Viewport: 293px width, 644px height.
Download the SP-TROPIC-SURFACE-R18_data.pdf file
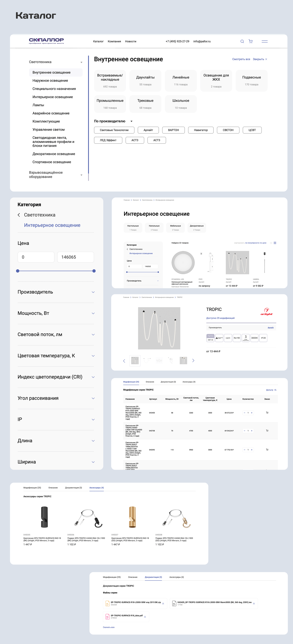(145, 617)
